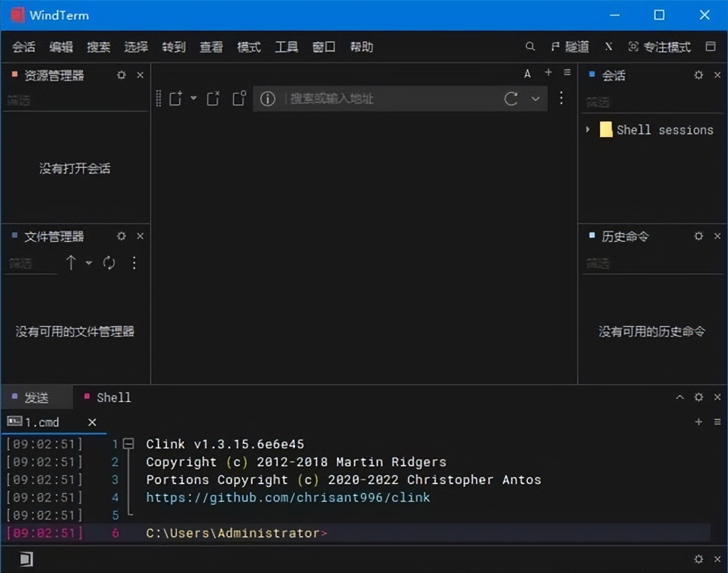Image resolution: width=728 pixels, height=573 pixels.
Task: Click the info icon beside address field
Action: 267,99
